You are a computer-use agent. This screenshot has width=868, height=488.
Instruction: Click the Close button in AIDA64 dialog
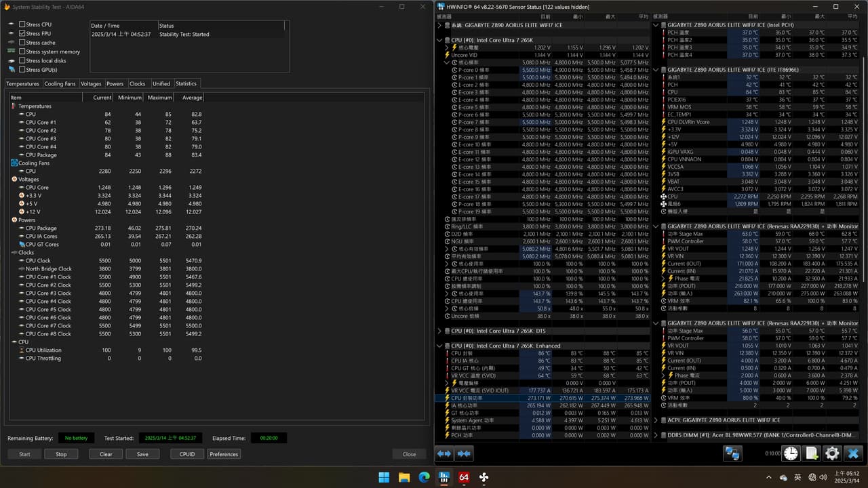coord(409,454)
